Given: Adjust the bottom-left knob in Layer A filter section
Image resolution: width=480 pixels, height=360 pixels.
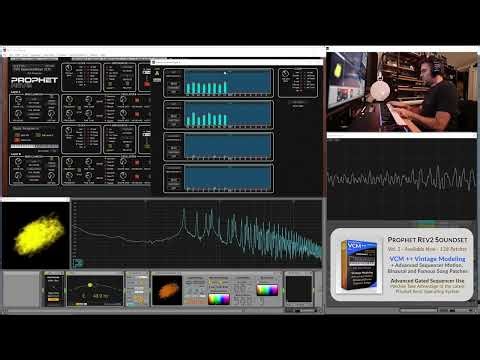Looking at the screenshot, I should (18, 114).
